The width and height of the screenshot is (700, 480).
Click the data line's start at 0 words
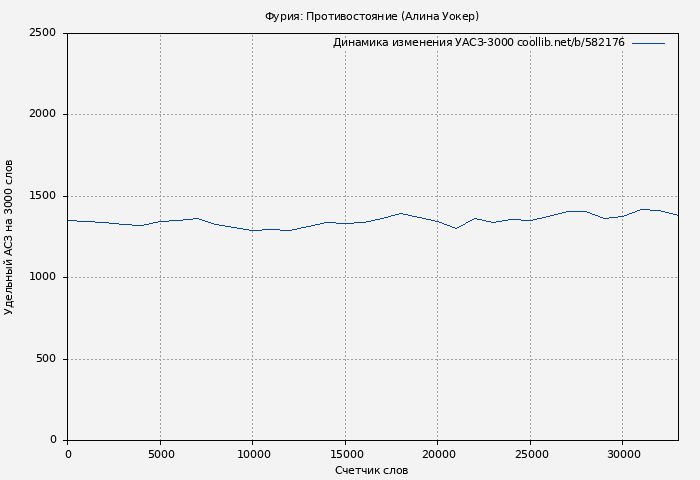(x=68, y=220)
